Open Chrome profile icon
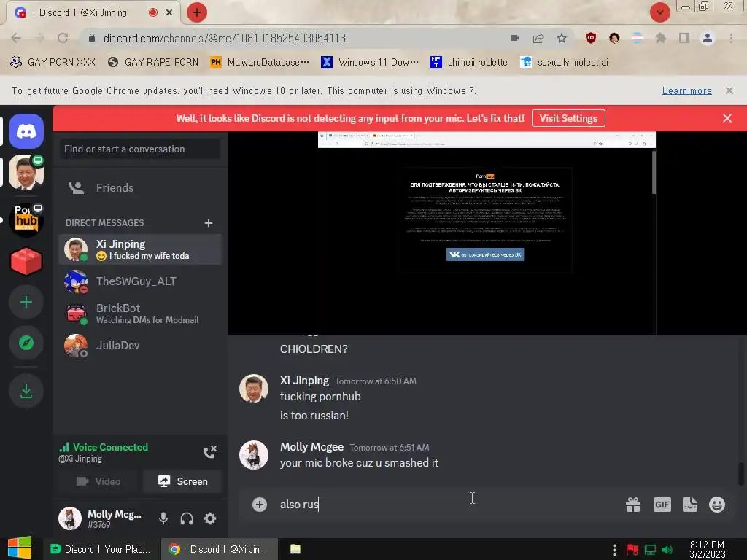 (x=708, y=38)
